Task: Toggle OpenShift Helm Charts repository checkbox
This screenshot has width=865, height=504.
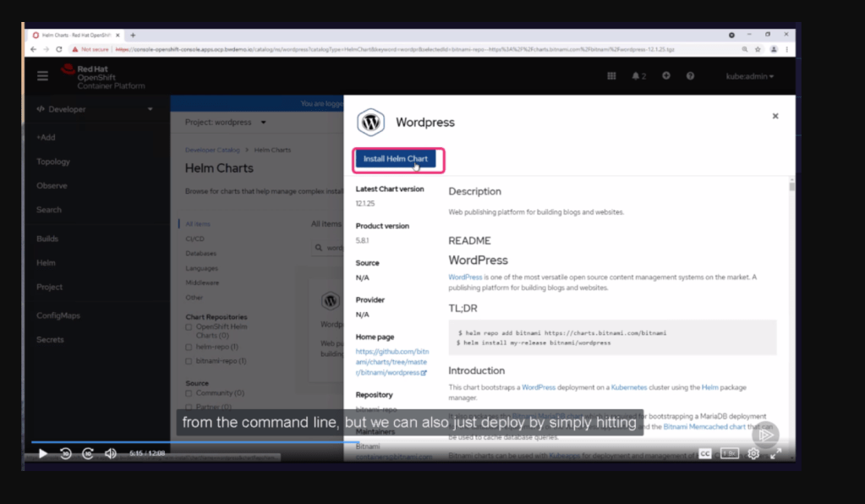Action: 189,327
